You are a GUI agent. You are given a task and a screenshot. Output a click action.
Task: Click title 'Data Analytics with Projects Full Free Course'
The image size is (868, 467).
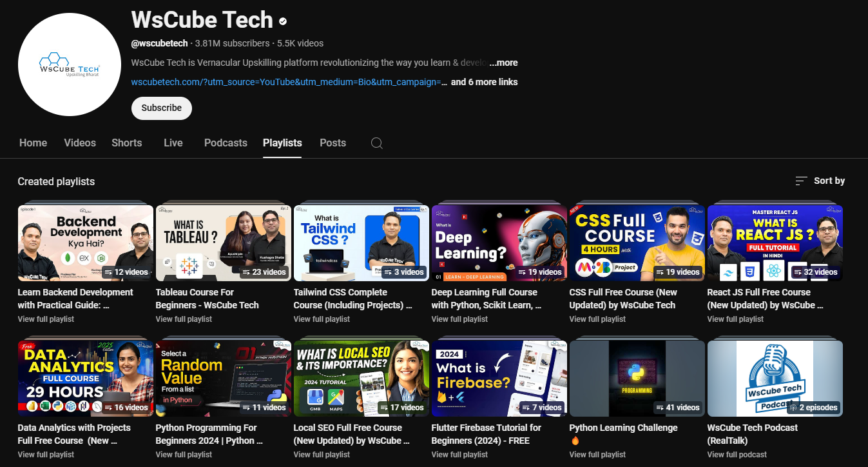point(74,434)
